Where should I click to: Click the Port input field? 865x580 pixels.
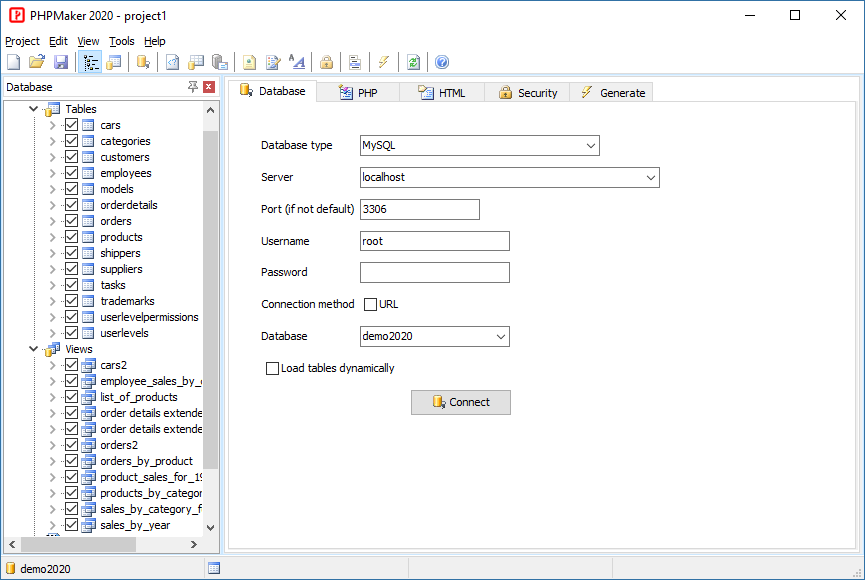pos(420,209)
